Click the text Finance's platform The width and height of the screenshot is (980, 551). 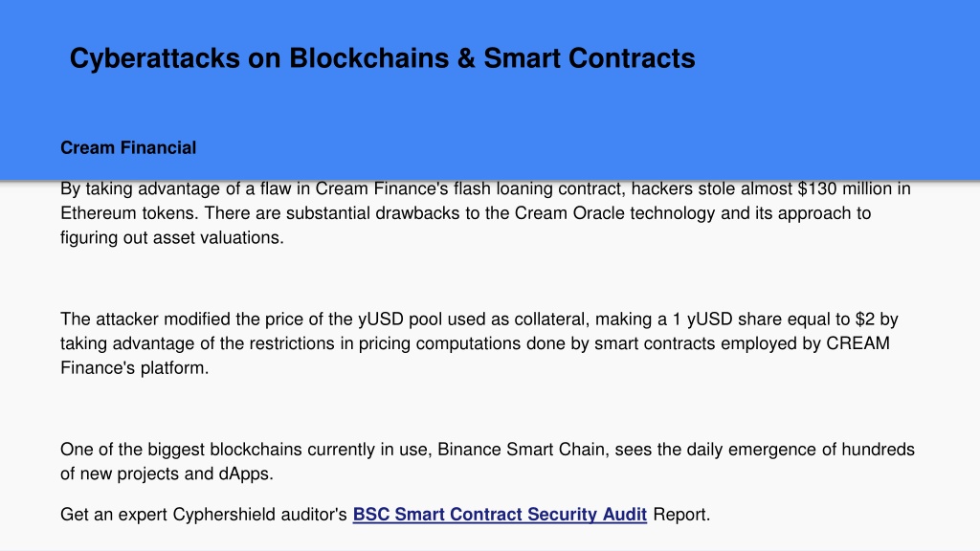pos(134,368)
